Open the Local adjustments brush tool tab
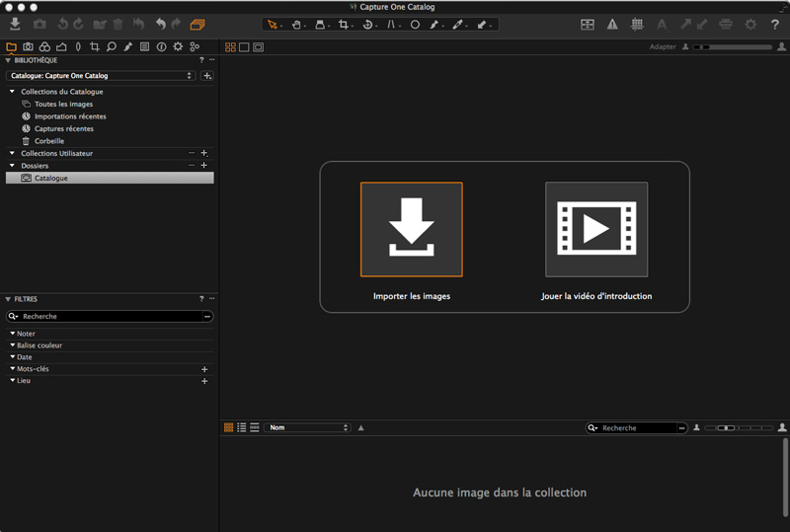 (x=128, y=46)
